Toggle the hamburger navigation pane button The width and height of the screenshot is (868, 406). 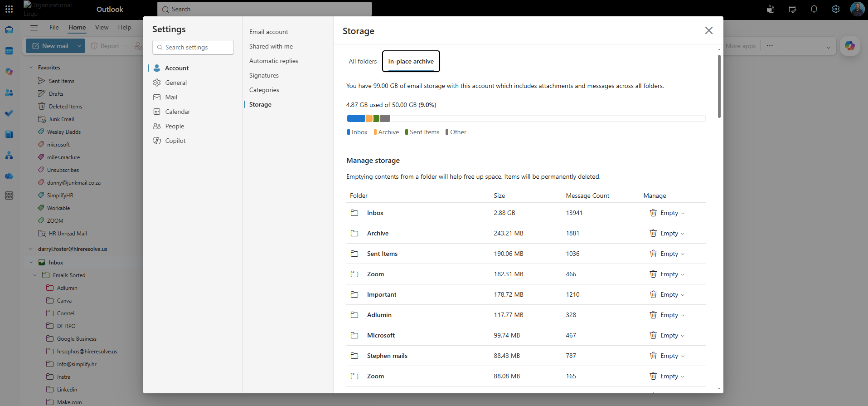[x=34, y=28]
